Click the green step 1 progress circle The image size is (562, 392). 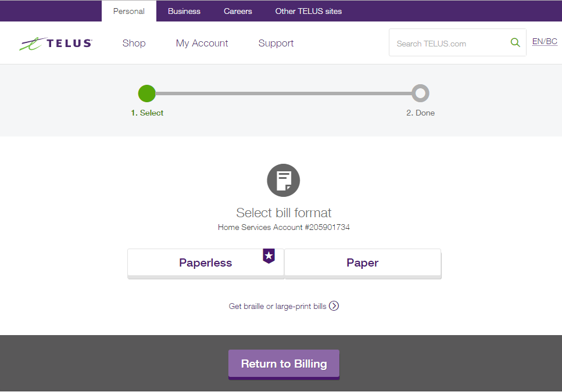[x=146, y=93]
